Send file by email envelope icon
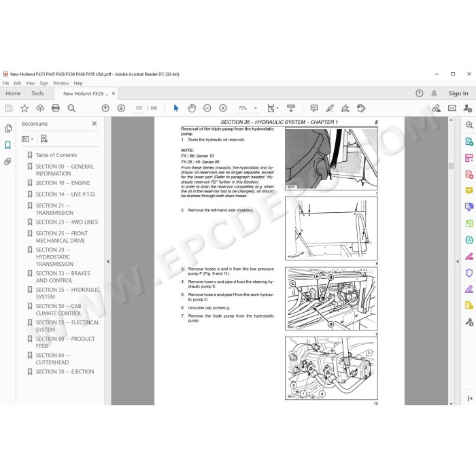The image size is (476, 476). pos(452,108)
